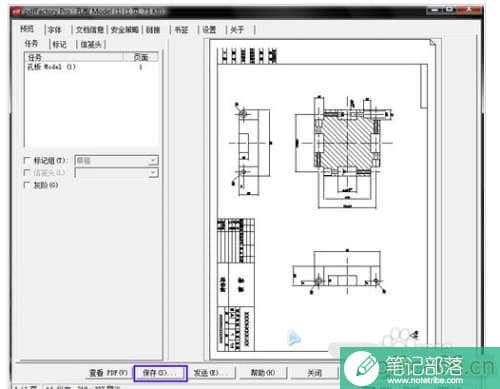
Task: Open the 信笺头 sub-tab
Action: point(91,44)
